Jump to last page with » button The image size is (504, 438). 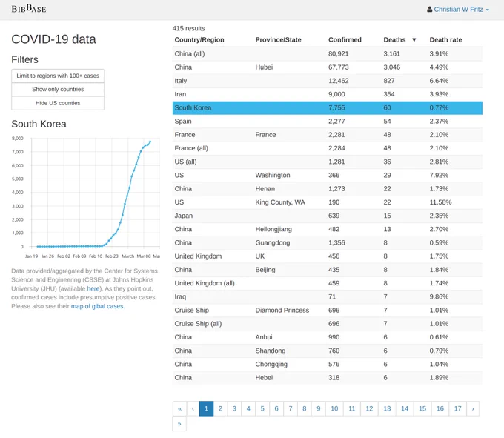[x=179, y=424]
